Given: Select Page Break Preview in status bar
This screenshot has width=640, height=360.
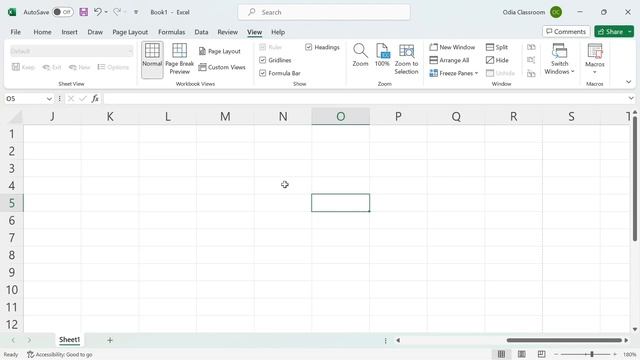Looking at the screenshot, I should pos(542,354).
